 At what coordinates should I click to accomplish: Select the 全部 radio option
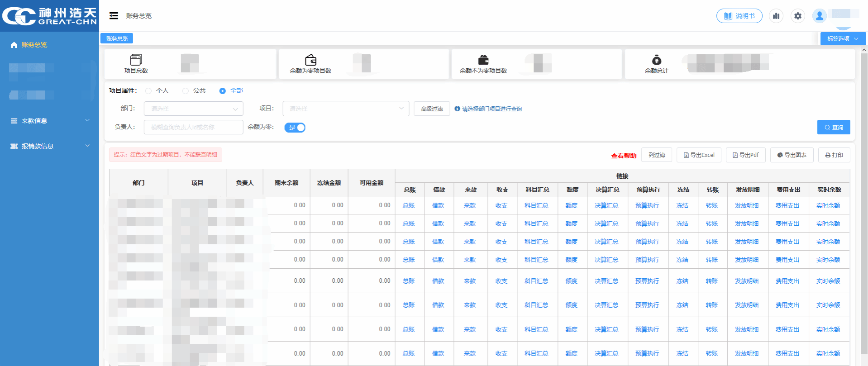(231, 90)
